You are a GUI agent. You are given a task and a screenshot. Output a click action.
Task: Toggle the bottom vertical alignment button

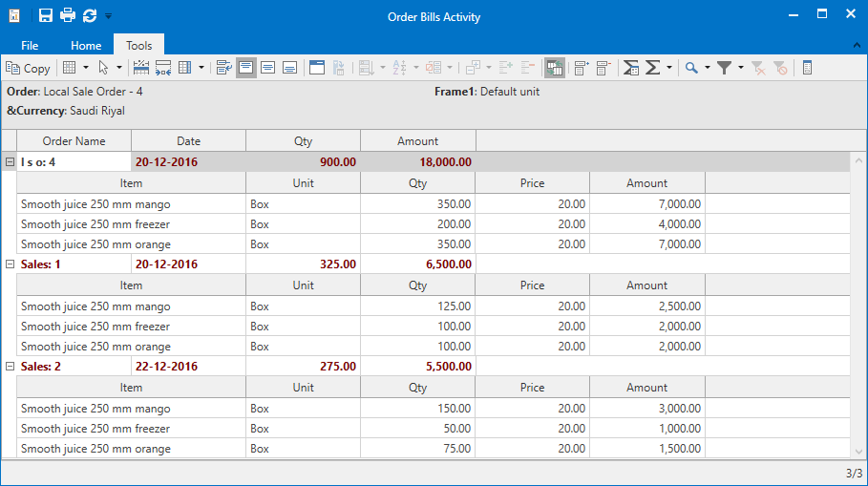[289, 68]
